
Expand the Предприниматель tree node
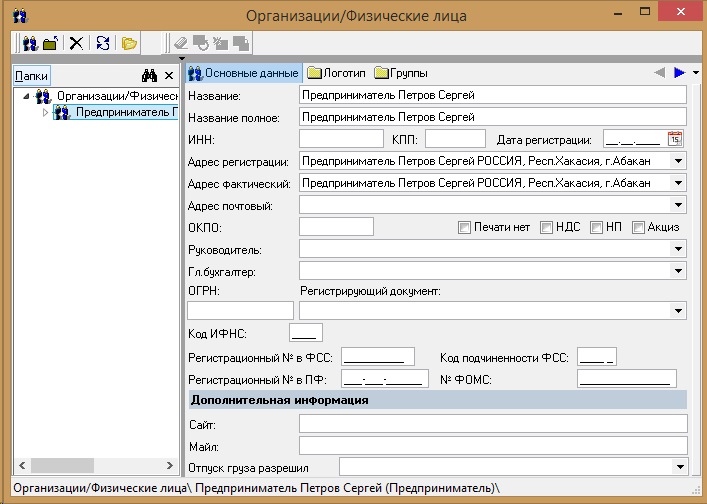coord(45,112)
